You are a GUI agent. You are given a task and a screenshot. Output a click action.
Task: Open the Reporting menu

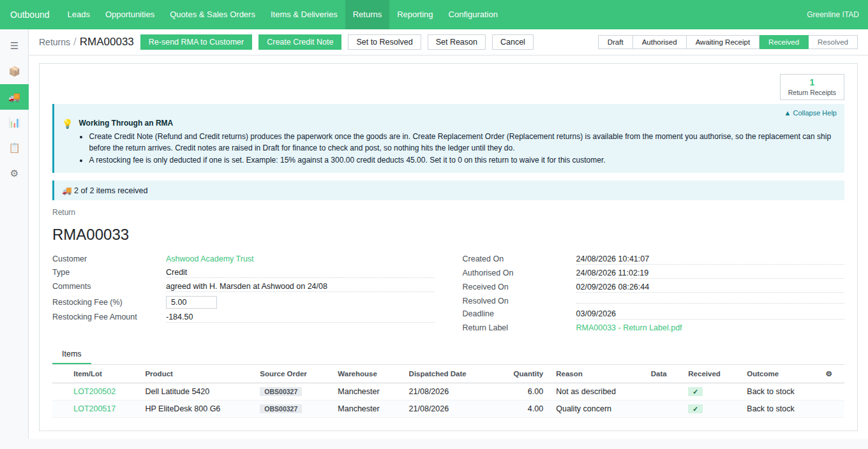point(415,15)
